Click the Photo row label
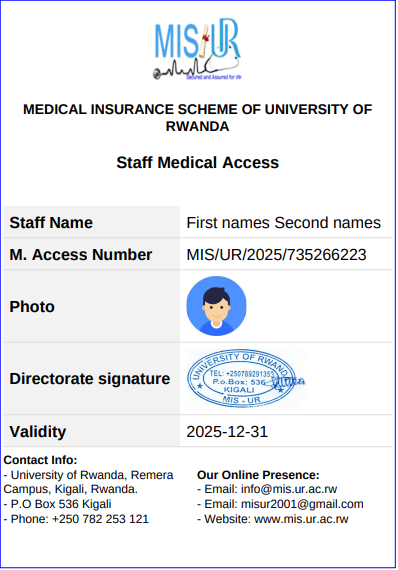Screen dimensions: 398x570 click(32, 306)
